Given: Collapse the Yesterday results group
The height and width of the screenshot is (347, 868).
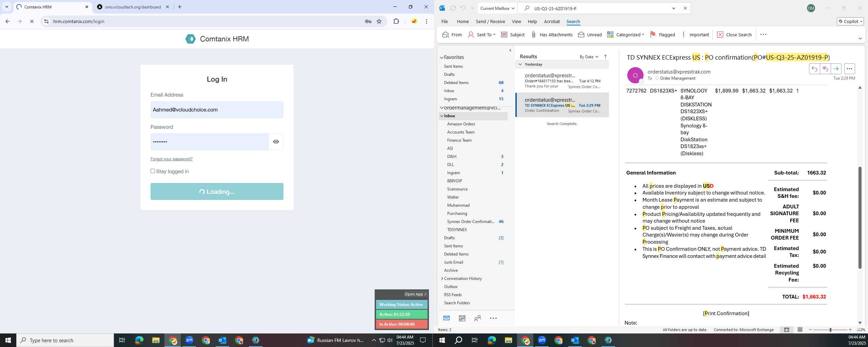Looking at the screenshot, I should coord(520,64).
